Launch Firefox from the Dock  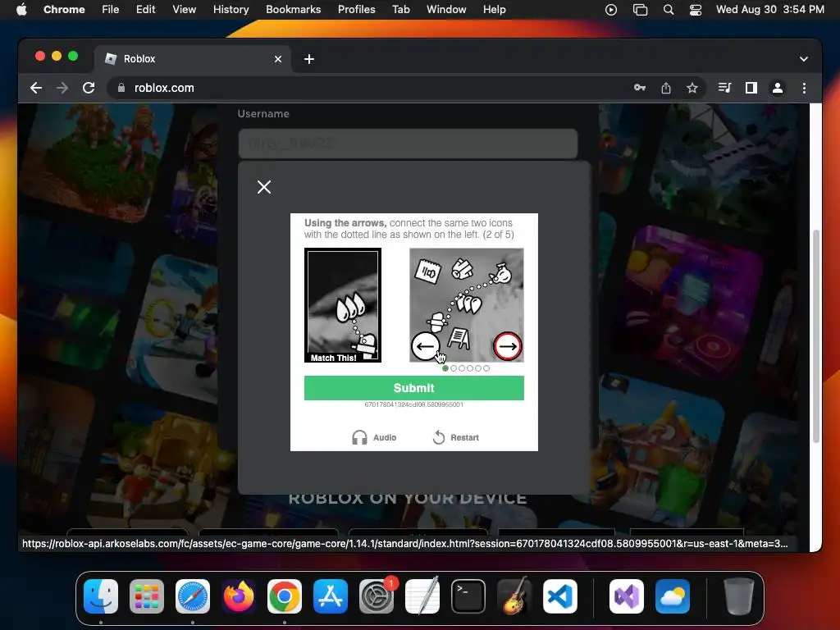tap(239, 596)
